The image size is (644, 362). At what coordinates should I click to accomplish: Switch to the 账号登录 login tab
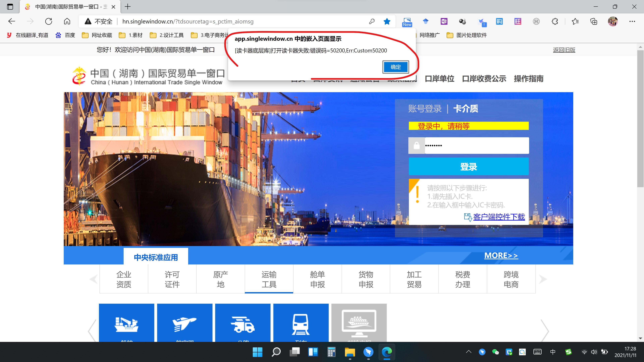point(425,109)
